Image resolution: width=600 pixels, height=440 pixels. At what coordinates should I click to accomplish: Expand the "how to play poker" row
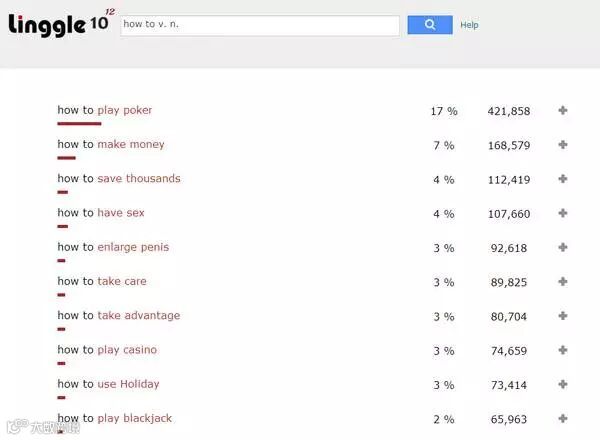(x=563, y=111)
